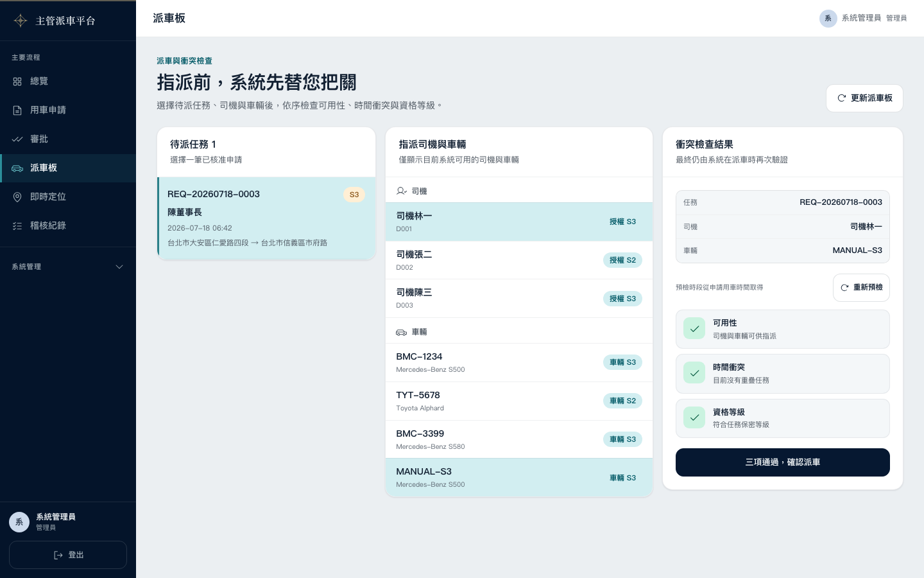This screenshot has width=924, height=578.
Task: Click 更新派車板 refresh button
Action: (864, 98)
